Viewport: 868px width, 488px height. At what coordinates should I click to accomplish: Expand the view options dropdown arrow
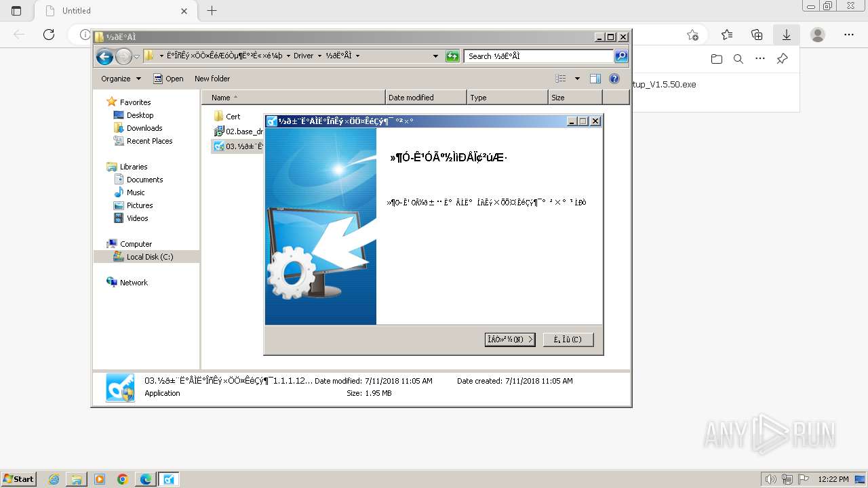coord(577,79)
